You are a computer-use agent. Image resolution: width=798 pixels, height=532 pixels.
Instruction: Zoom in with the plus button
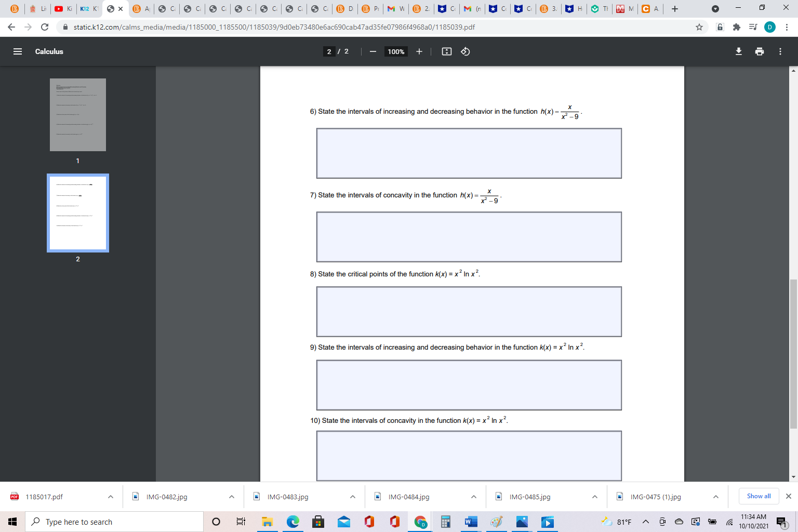pos(419,51)
